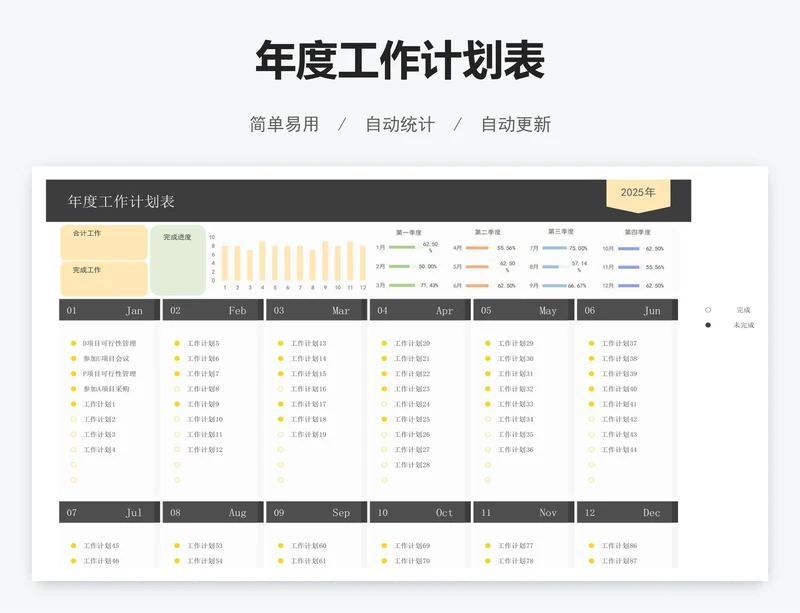Select the 10 Oct month header

click(420, 512)
